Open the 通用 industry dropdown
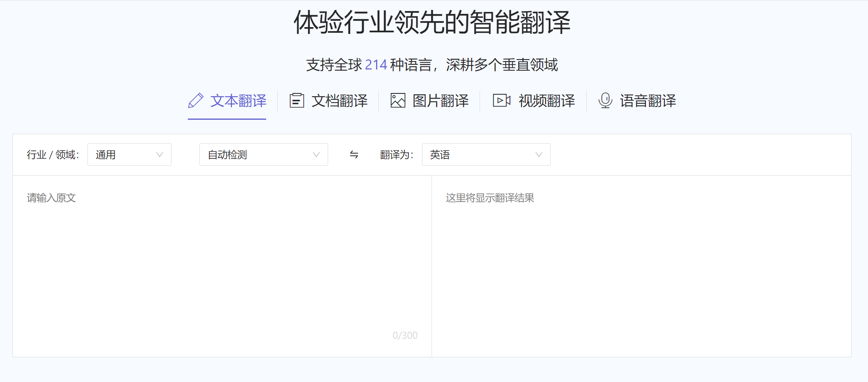 pyautogui.click(x=129, y=154)
